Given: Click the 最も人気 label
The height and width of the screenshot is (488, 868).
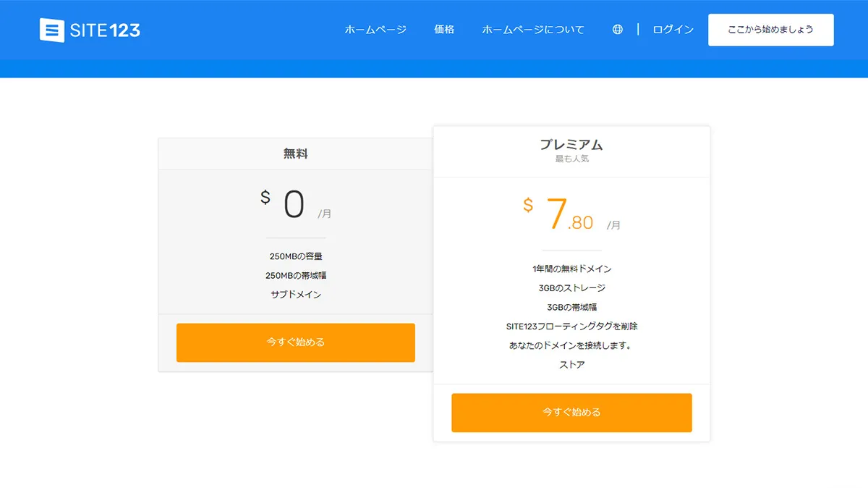Looking at the screenshot, I should [x=571, y=159].
